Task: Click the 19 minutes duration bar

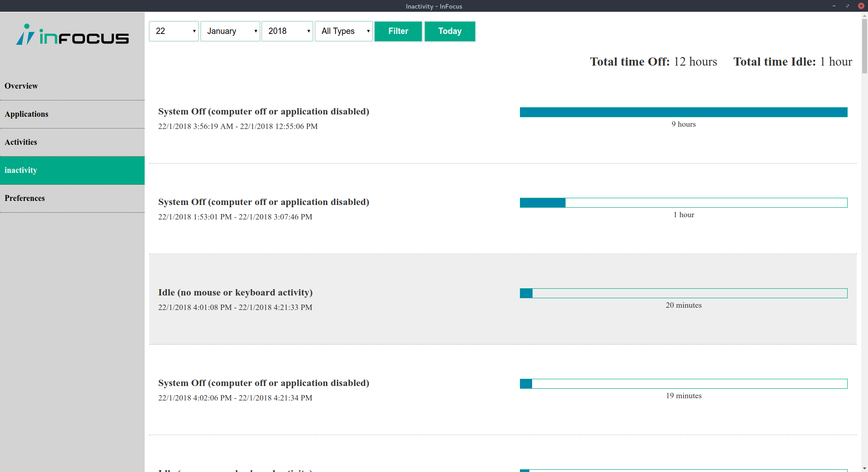Action: (684, 384)
